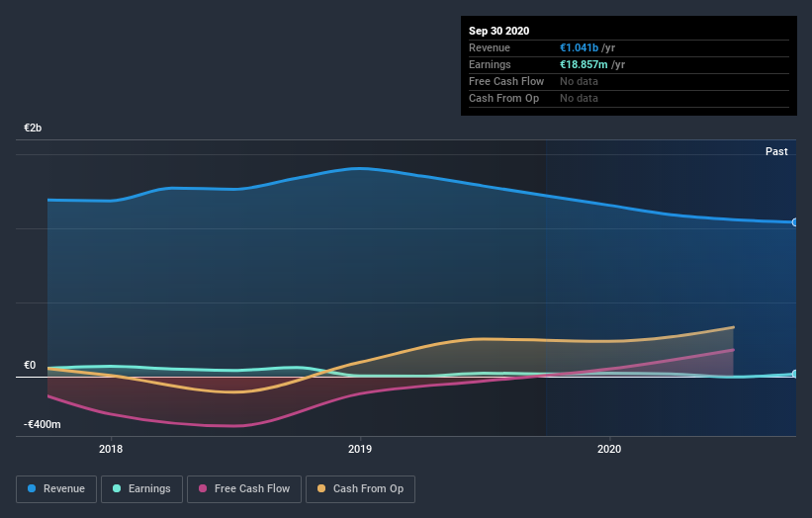Image resolution: width=812 pixels, height=518 pixels.
Task: Click the €18.857m earnings value in tooltip
Action: coord(584,64)
